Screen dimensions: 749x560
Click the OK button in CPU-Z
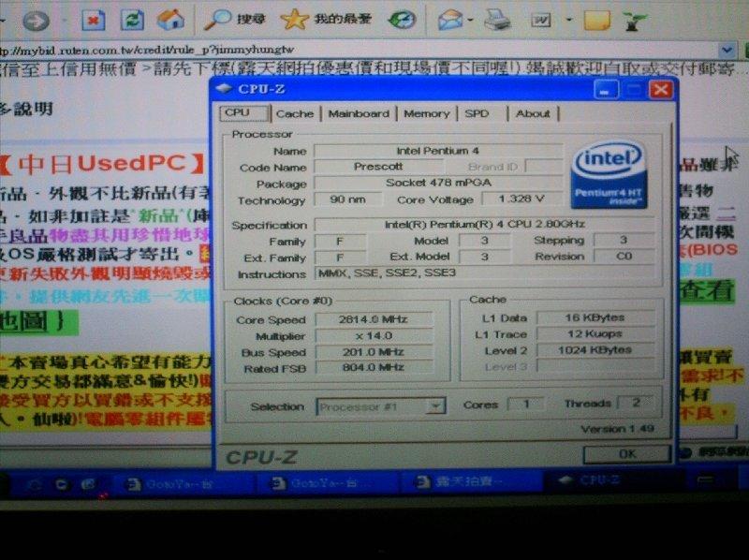click(x=627, y=452)
